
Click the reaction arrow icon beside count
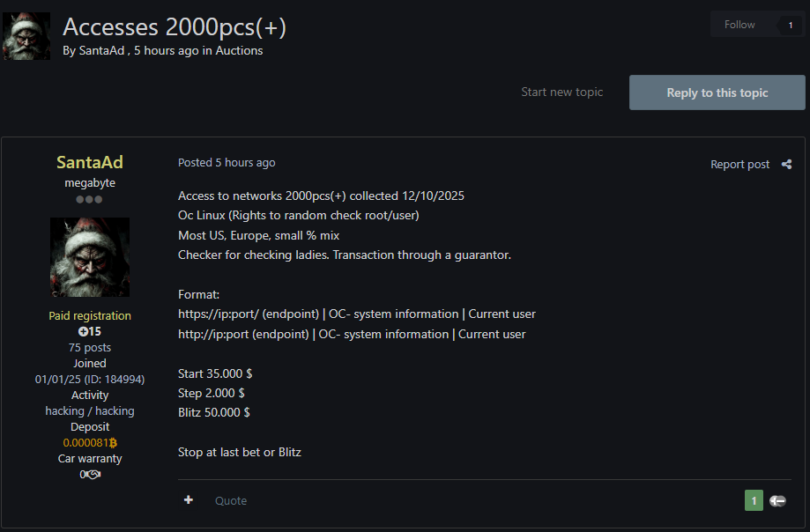pos(778,500)
